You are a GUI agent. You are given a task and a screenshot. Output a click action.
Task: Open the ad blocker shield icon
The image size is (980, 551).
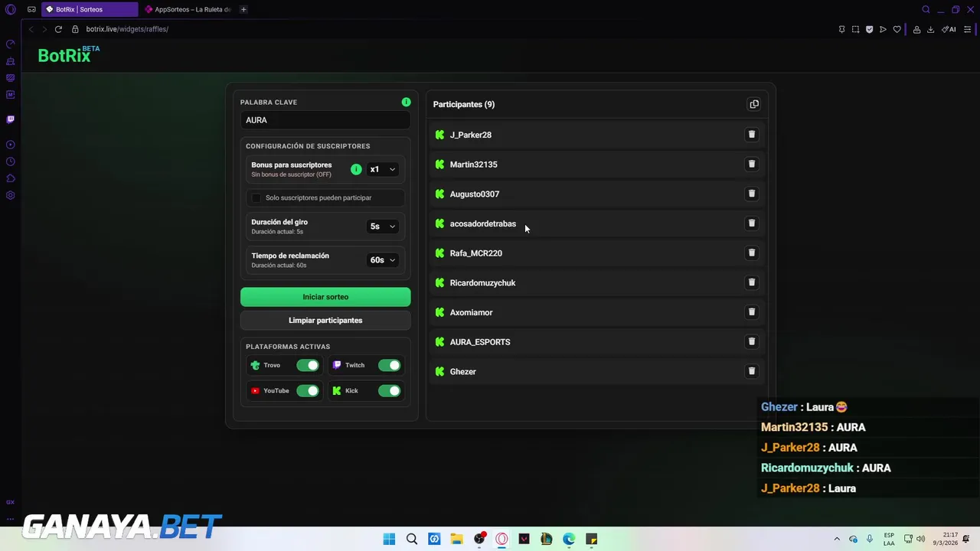click(x=869, y=29)
